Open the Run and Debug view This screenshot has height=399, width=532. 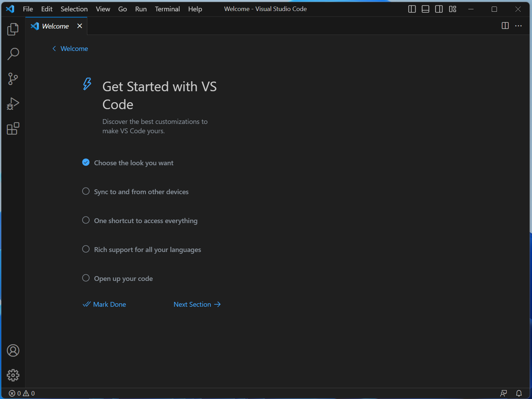(13, 104)
